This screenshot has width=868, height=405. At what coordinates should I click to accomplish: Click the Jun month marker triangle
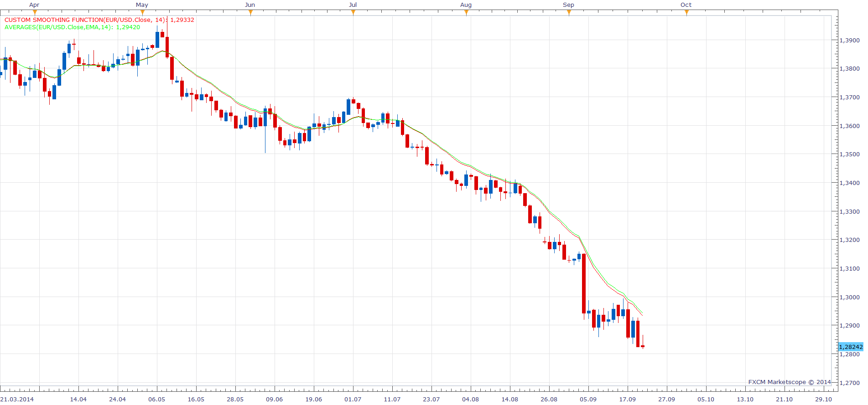(250, 12)
